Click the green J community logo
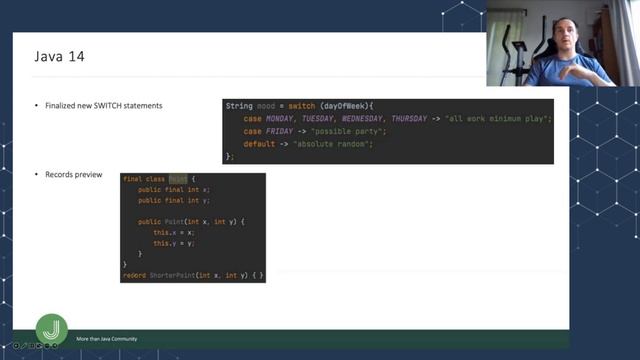This screenshot has width=640, height=360. coord(51,329)
